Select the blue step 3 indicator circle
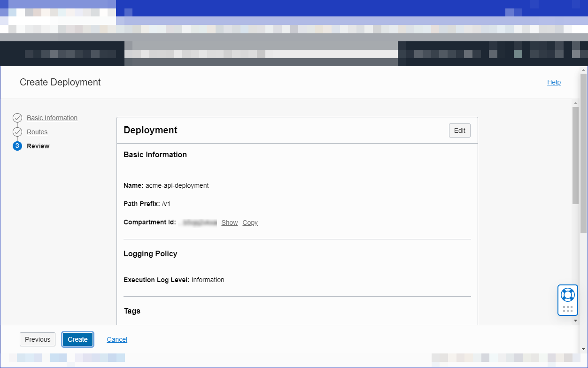Screen dimensions: 588x368 click(17, 146)
